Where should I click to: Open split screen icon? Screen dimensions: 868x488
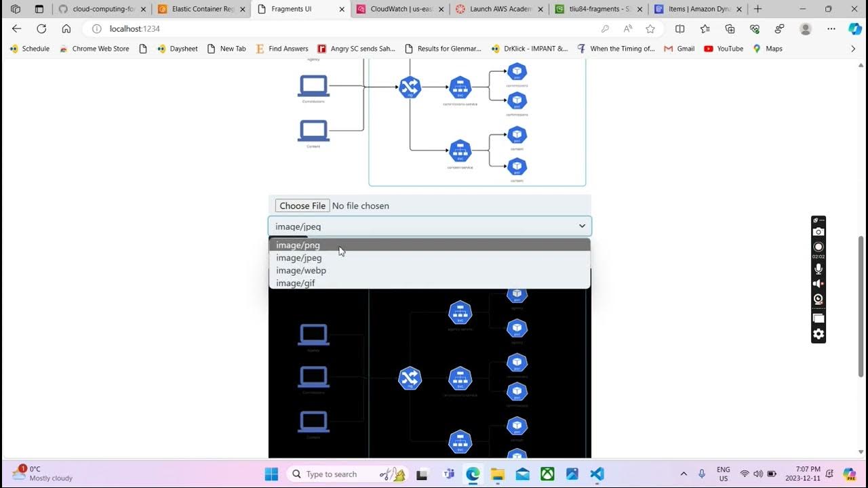(x=680, y=28)
